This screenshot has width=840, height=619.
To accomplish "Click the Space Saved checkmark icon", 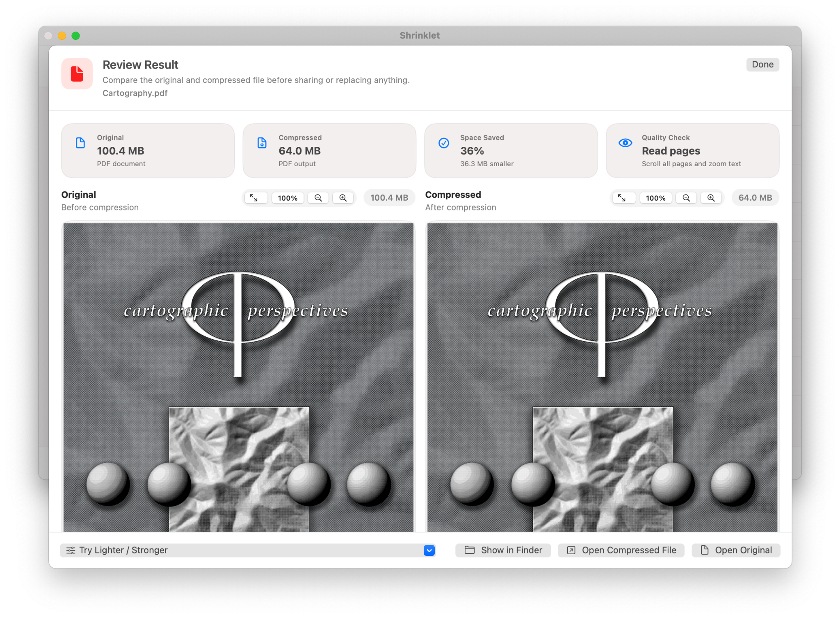I will 444,143.
